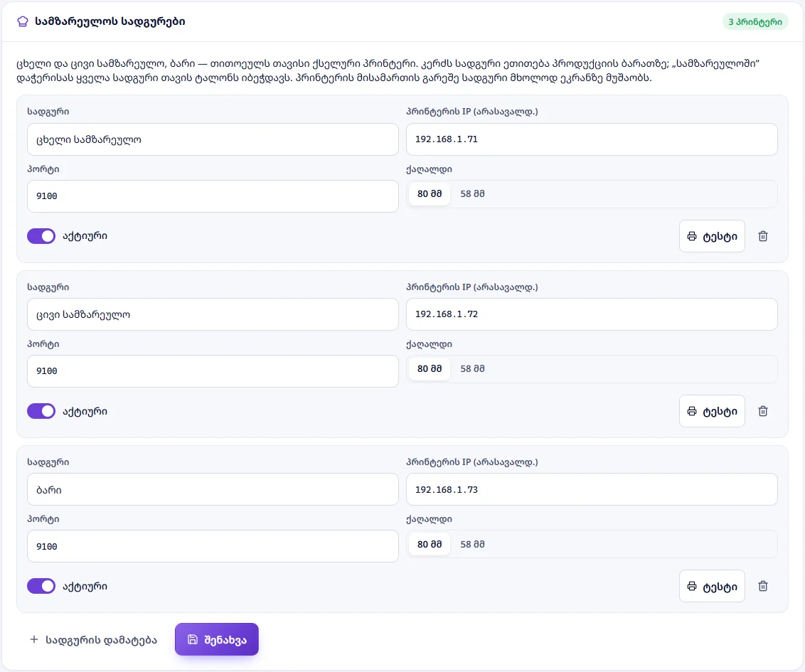Screen dimensions: 805x672
Task: Focus the პორტი field of ცივი სამზარეულო
Action: [213, 371]
